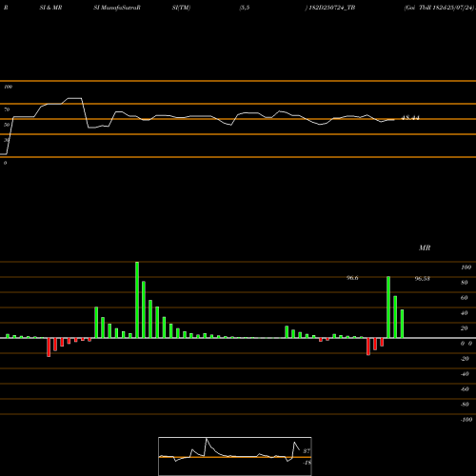This screenshot has height=476, width=476.
Task: Click the 'SI(TM)' header text
Action: pyautogui.click(x=181, y=8)
